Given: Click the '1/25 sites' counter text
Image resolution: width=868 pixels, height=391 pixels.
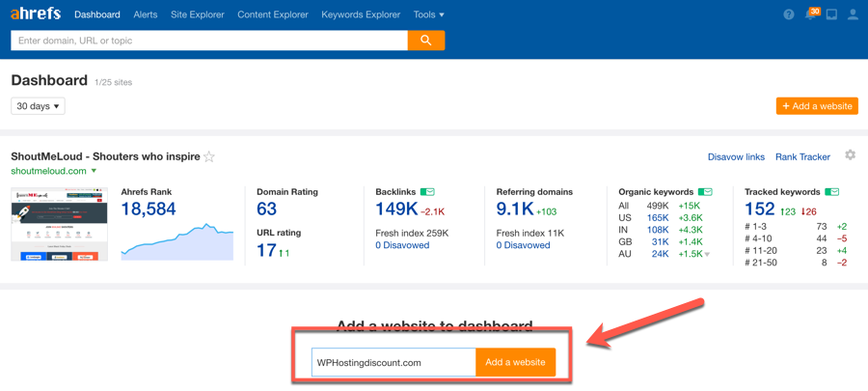Looking at the screenshot, I should pos(114,82).
